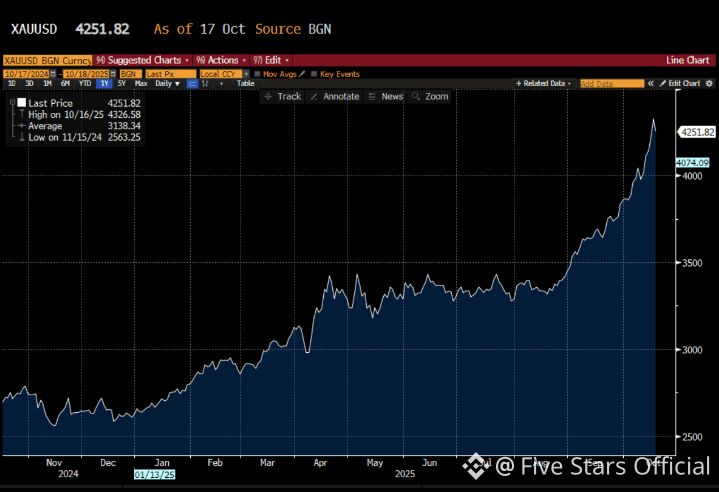The width and height of the screenshot is (719, 492).
Task: Select the Max time range tab
Action: 141,83
